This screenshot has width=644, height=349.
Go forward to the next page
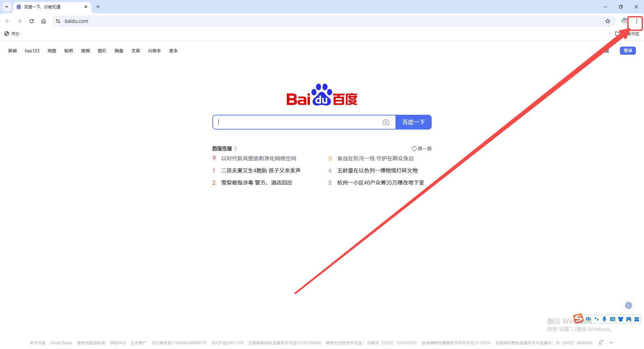coord(19,21)
